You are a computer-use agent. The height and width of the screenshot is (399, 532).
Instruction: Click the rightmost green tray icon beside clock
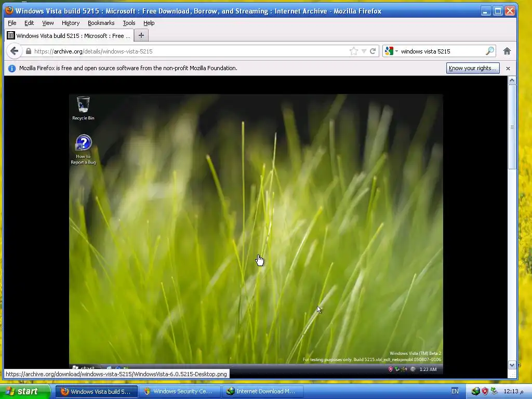click(x=495, y=391)
